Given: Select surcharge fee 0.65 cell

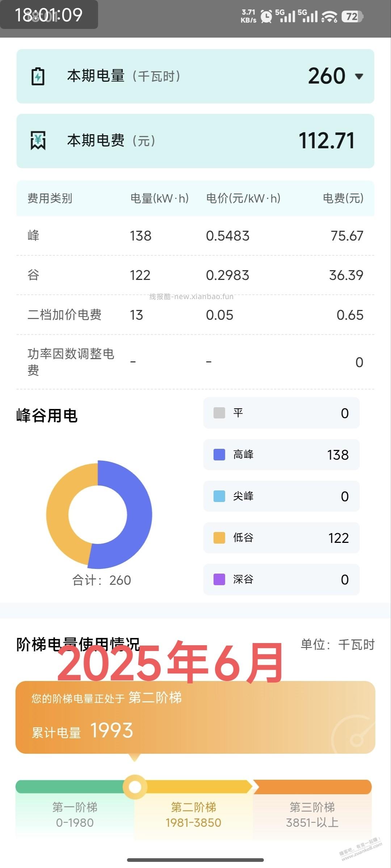Looking at the screenshot, I should coord(350,315).
